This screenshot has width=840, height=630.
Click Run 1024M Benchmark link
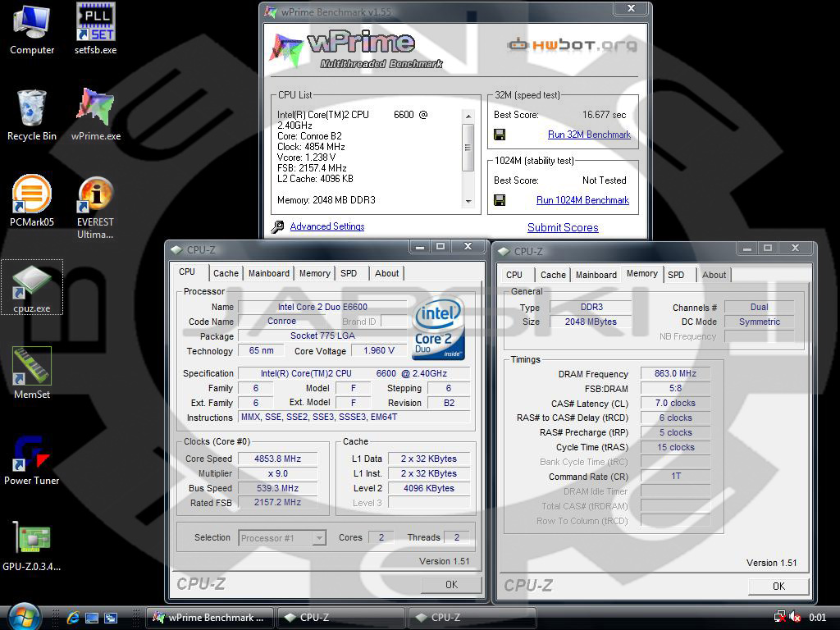(583, 200)
